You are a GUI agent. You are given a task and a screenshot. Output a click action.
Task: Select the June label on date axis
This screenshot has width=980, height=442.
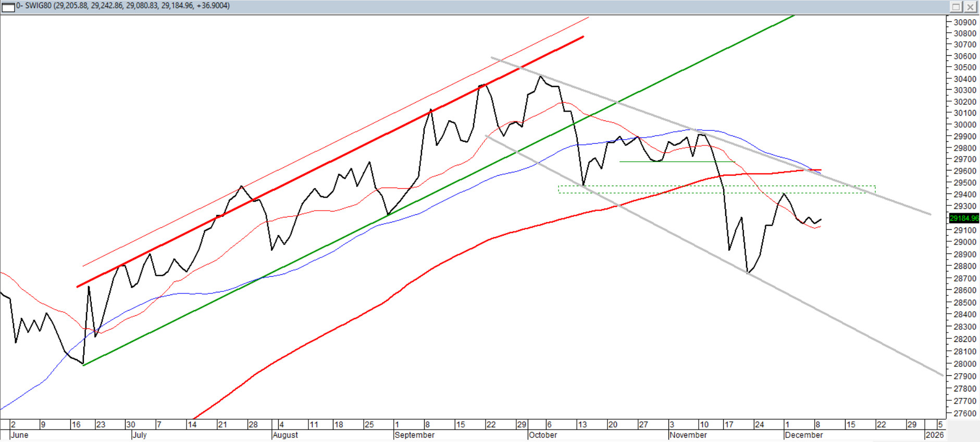pyautogui.click(x=19, y=435)
